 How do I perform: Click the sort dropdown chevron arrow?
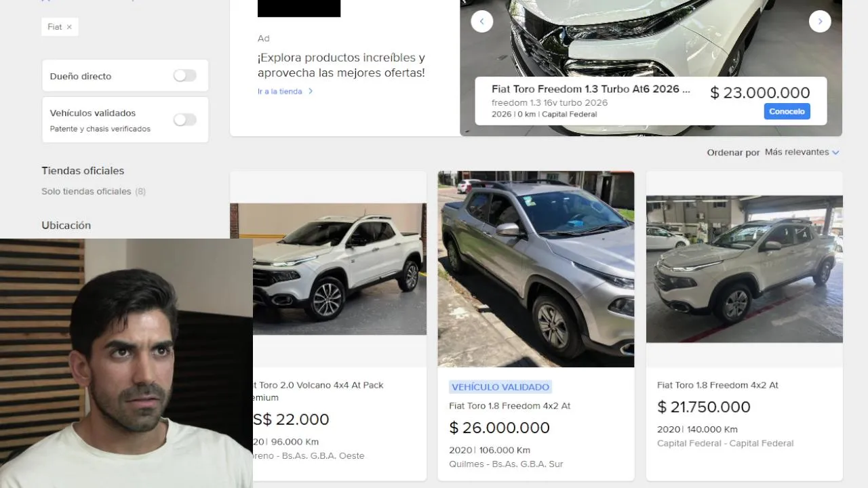(835, 152)
